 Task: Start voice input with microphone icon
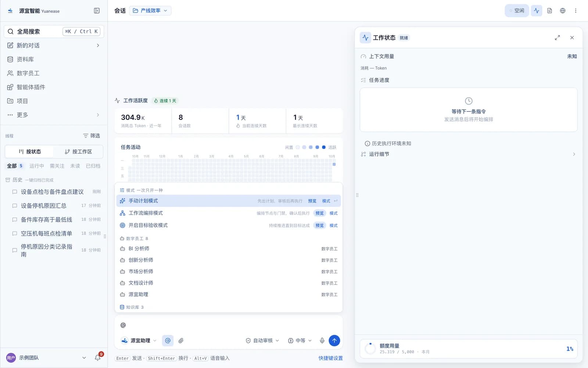pyautogui.click(x=322, y=341)
